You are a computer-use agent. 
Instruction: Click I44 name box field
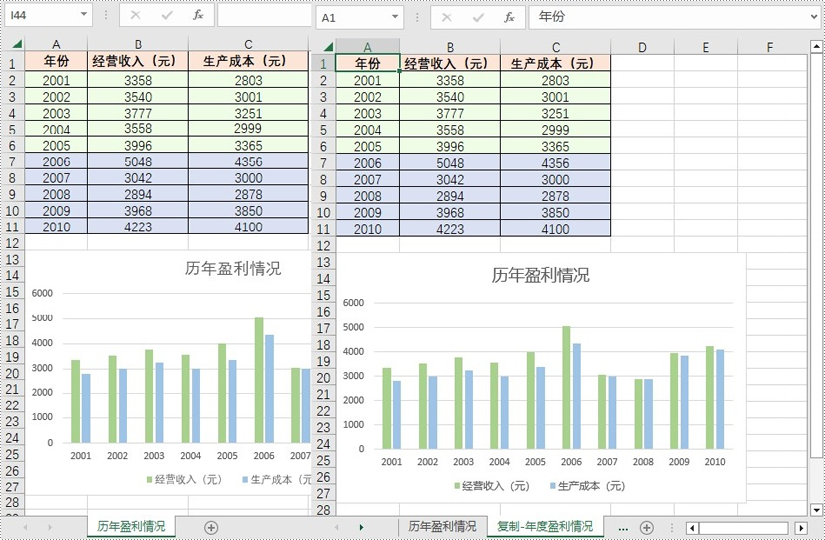(x=42, y=15)
